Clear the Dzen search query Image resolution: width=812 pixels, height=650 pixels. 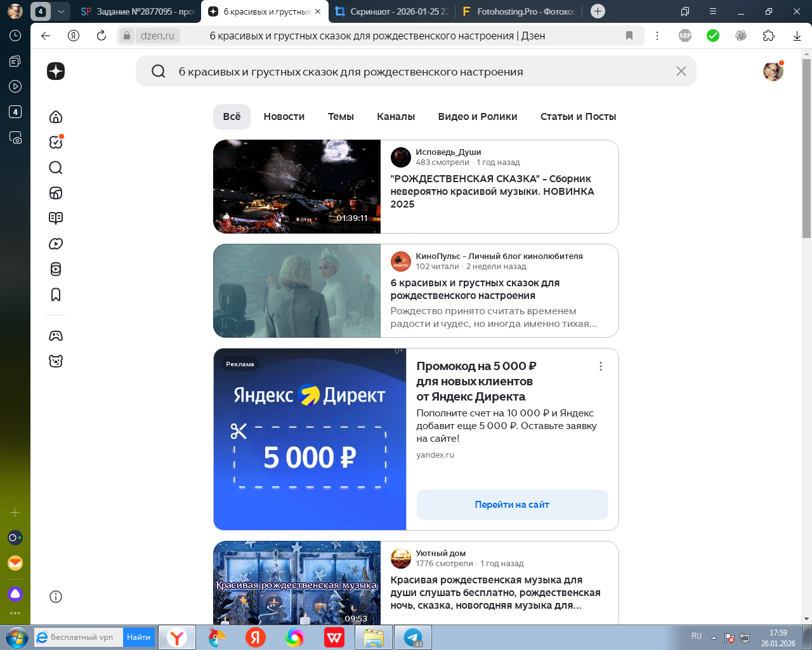tap(681, 71)
